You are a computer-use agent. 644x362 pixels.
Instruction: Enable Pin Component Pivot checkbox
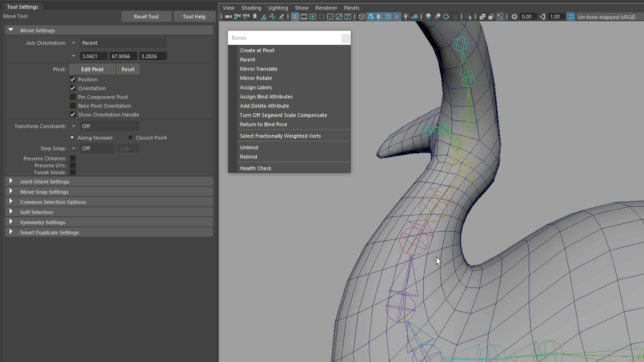72,97
